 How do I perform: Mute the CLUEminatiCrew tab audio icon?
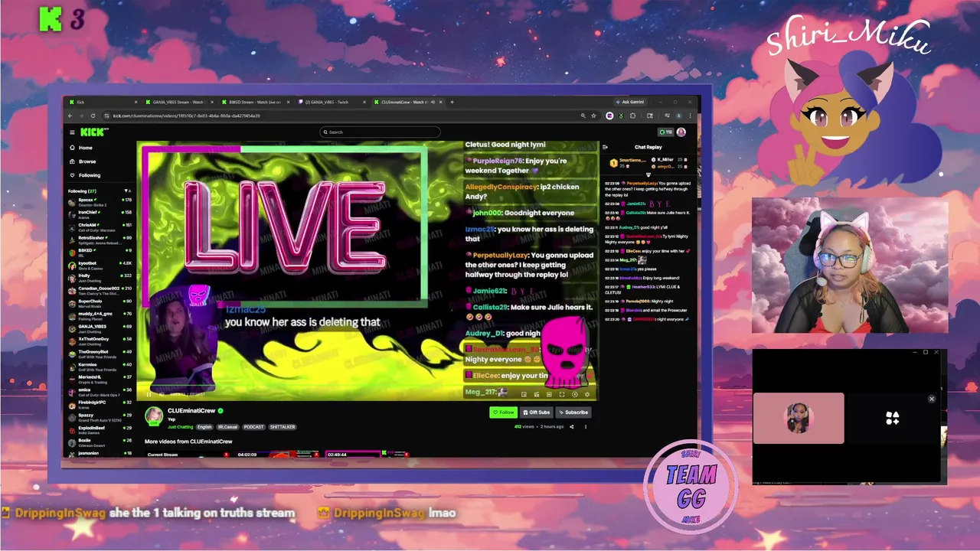[x=433, y=102]
